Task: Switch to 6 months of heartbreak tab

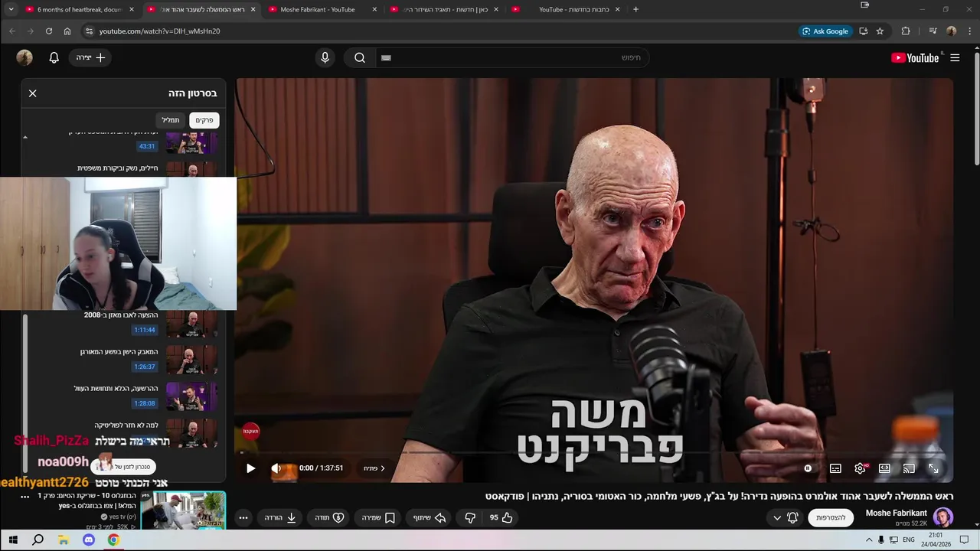Action: point(80,9)
